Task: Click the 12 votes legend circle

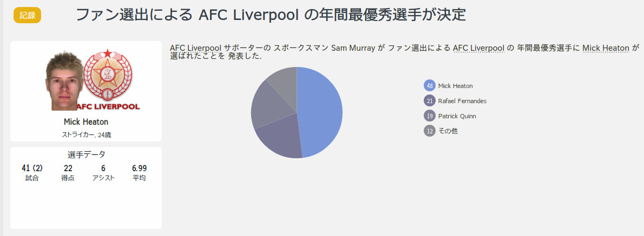Action: 430,131
